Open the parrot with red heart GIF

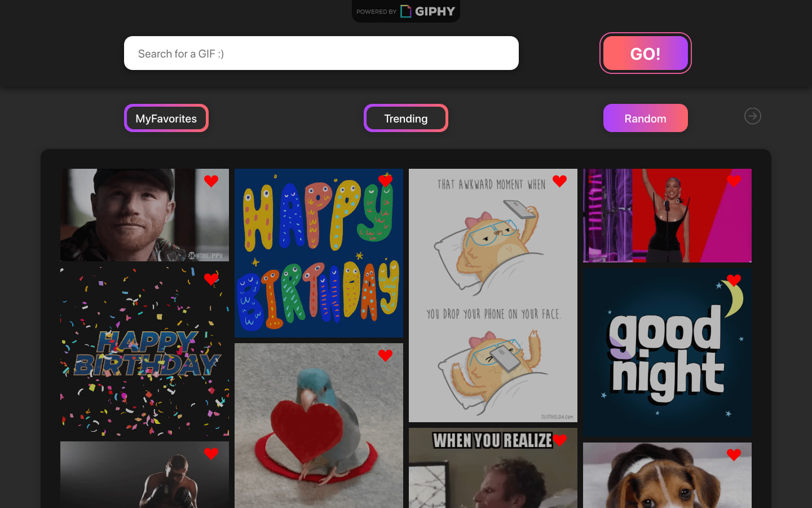[x=319, y=429]
